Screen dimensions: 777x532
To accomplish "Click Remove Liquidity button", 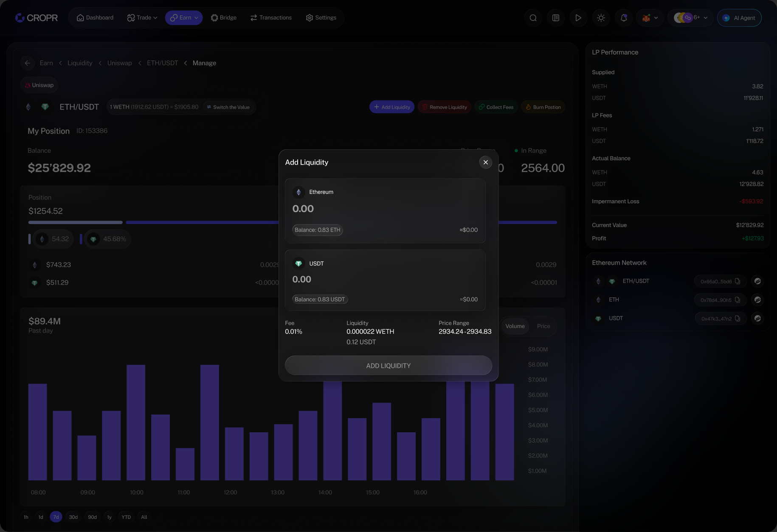I will pos(445,107).
